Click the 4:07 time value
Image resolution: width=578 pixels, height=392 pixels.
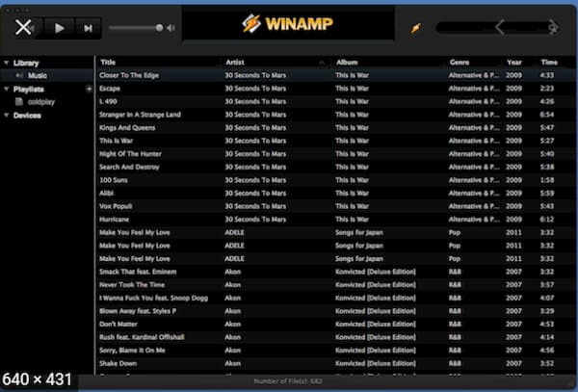point(547,298)
